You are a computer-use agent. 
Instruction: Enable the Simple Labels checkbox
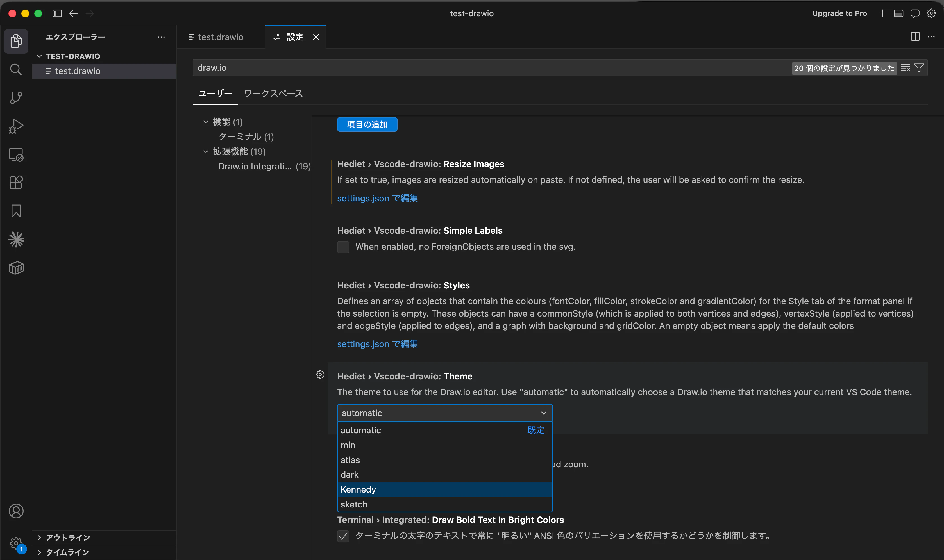[343, 247]
